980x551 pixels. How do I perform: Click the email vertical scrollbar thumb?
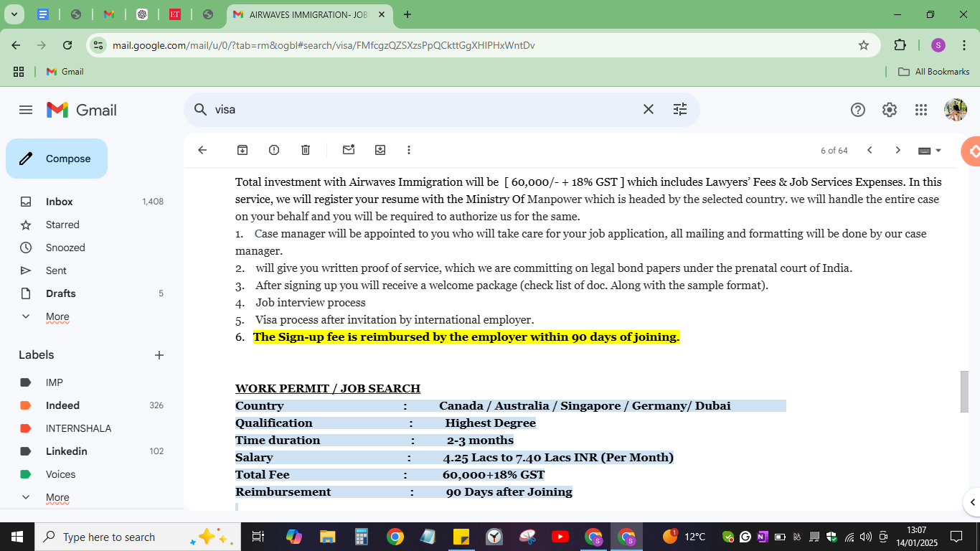pos(964,392)
